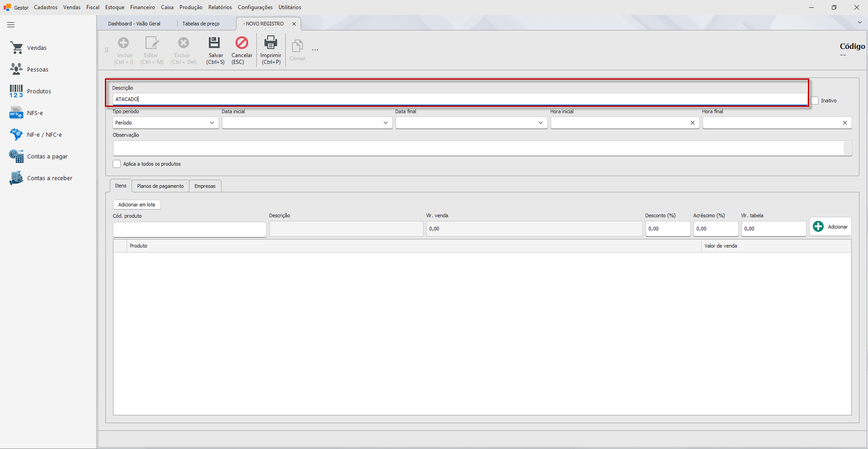Screen dimensions: 868x449
Task: Click the Observação text field
Action: point(478,148)
